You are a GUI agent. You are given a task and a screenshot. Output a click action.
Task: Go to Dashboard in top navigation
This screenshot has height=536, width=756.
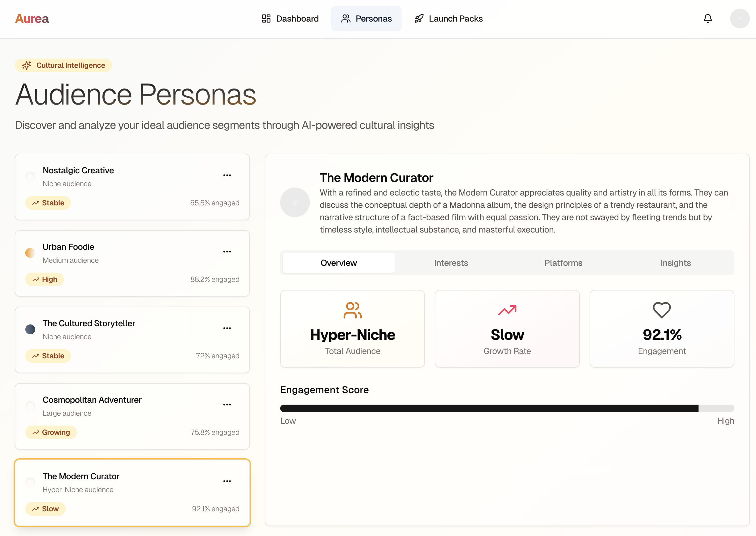click(290, 19)
